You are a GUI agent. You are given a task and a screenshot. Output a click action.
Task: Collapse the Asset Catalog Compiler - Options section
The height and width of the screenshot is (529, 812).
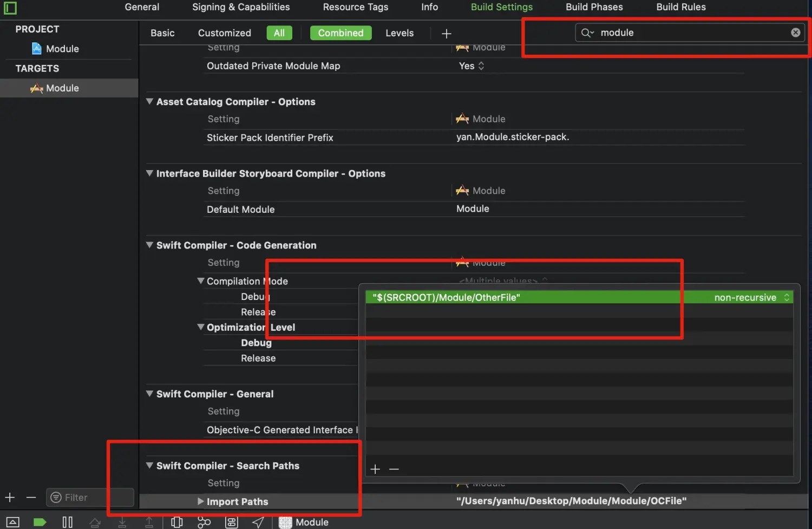tap(150, 101)
